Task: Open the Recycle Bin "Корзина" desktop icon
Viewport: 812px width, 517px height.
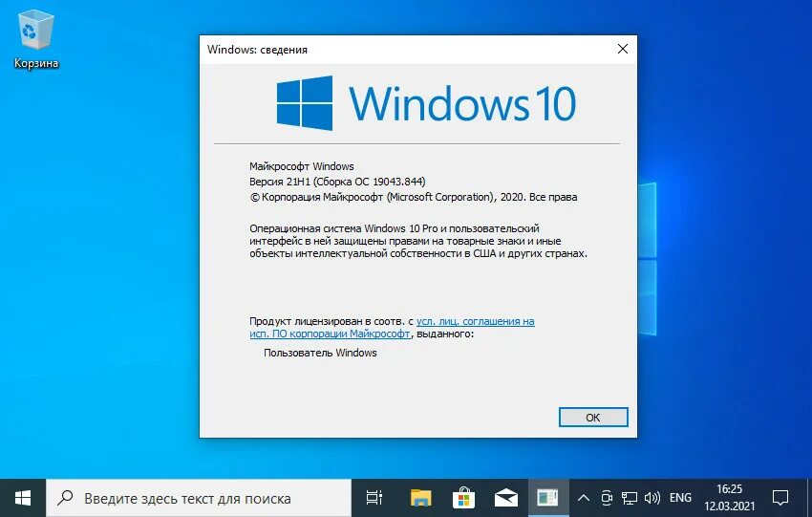Action: click(x=35, y=40)
